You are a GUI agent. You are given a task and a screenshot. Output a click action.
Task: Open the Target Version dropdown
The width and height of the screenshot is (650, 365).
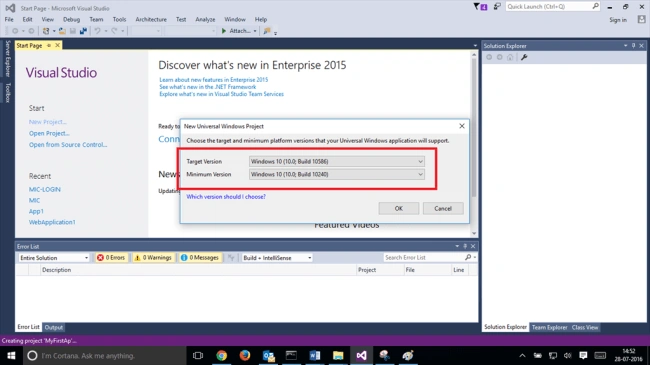coord(337,161)
